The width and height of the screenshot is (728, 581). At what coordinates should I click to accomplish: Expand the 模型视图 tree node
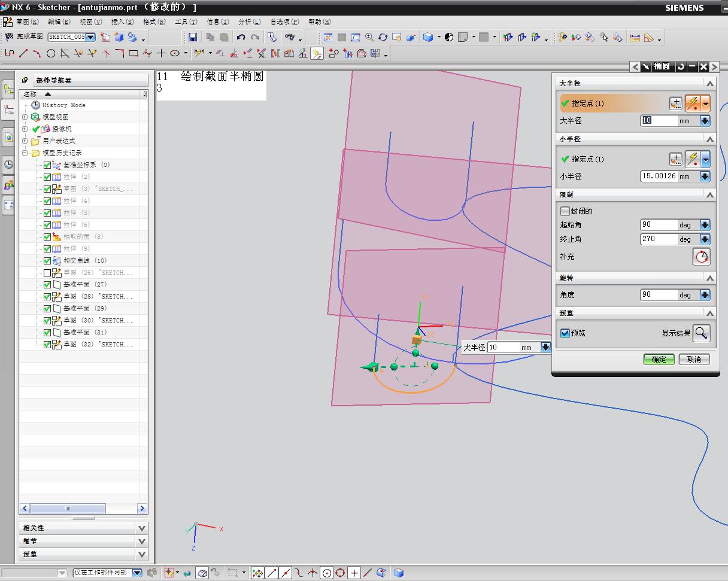coord(25,117)
